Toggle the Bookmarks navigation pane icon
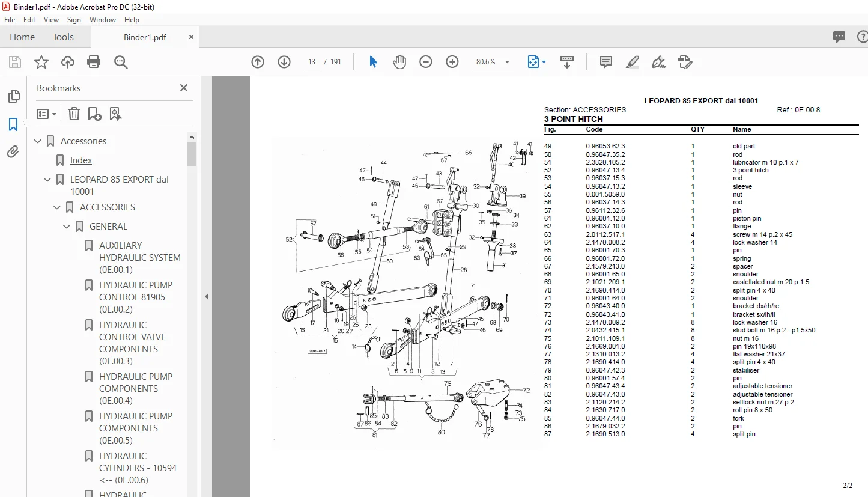 click(x=13, y=124)
